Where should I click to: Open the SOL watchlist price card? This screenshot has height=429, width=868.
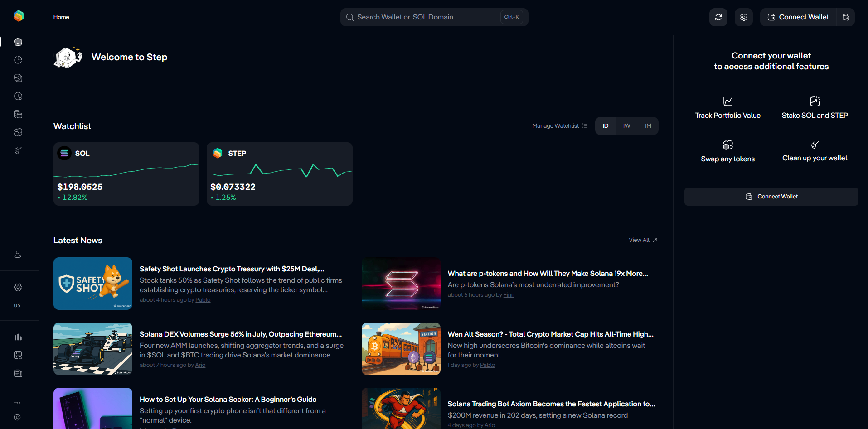tap(126, 174)
